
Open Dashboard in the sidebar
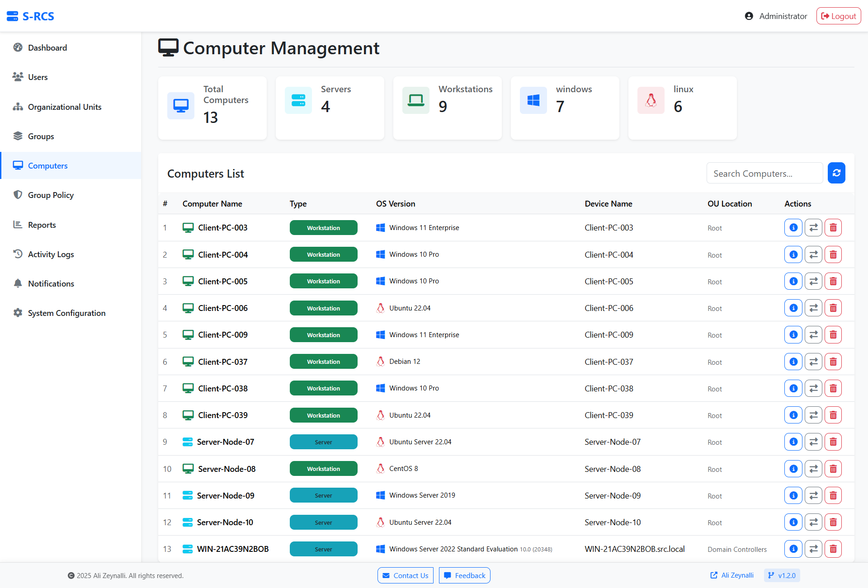(47, 48)
